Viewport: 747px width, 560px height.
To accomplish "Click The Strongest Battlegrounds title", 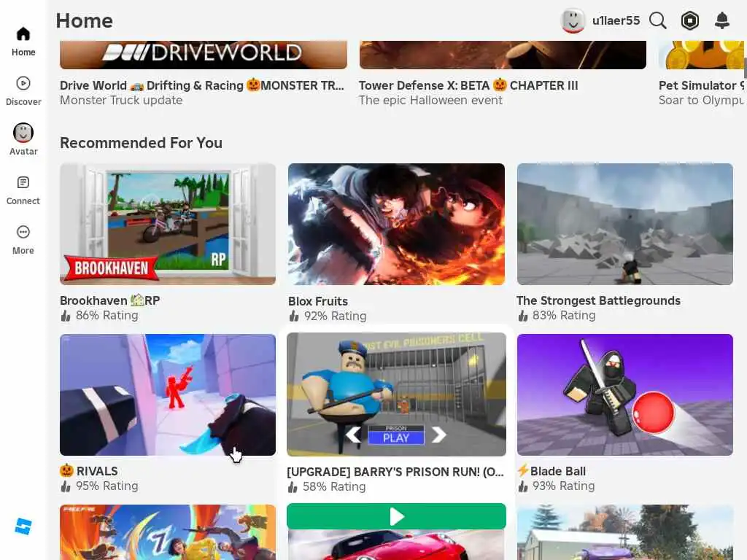I will coord(598,300).
